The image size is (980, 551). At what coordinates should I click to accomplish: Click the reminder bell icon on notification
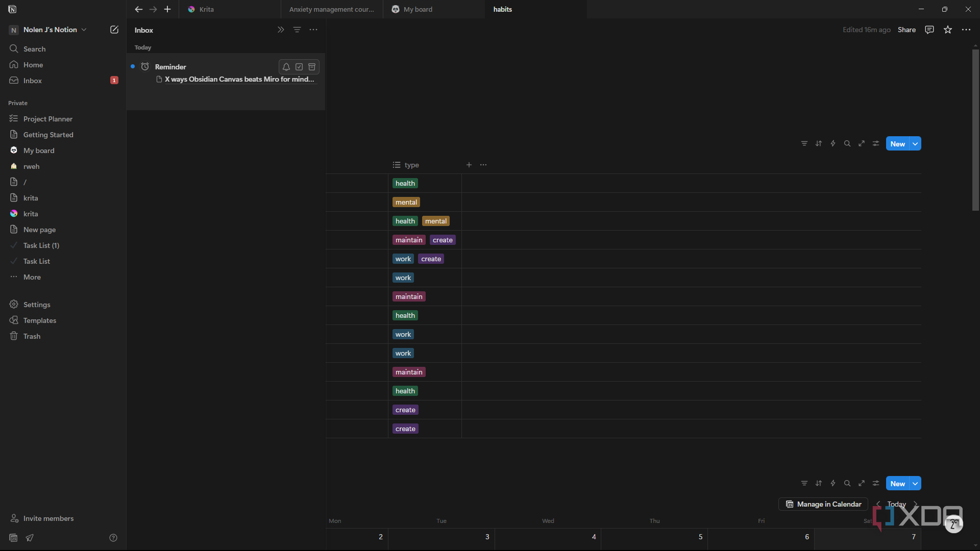pos(286,67)
